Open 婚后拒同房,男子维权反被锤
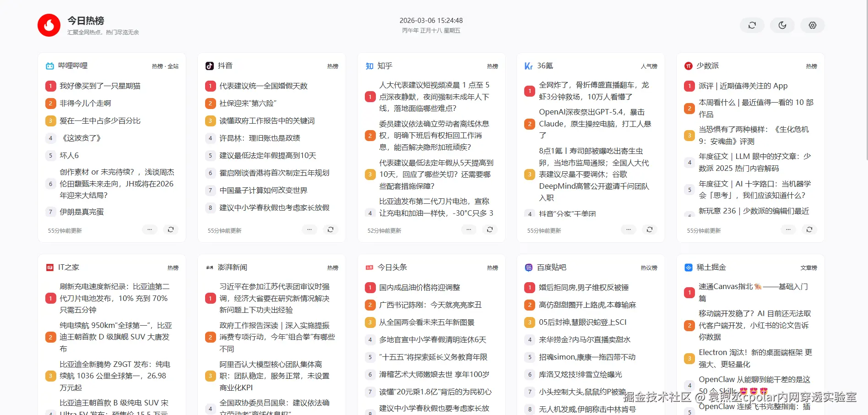The width and height of the screenshot is (868, 415). (x=584, y=288)
